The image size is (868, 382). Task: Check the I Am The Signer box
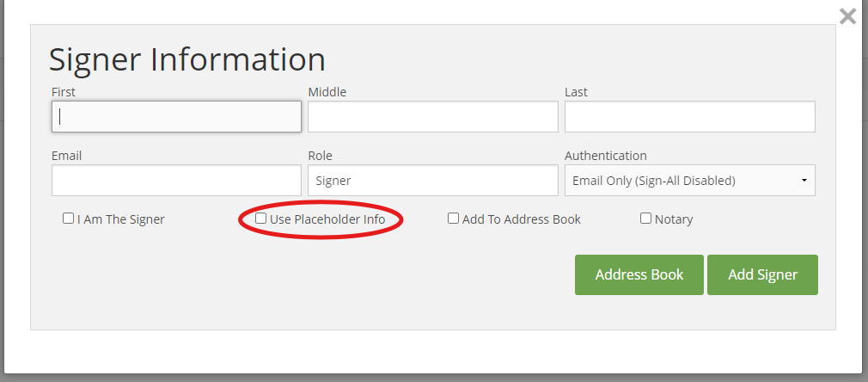point(68,219)
